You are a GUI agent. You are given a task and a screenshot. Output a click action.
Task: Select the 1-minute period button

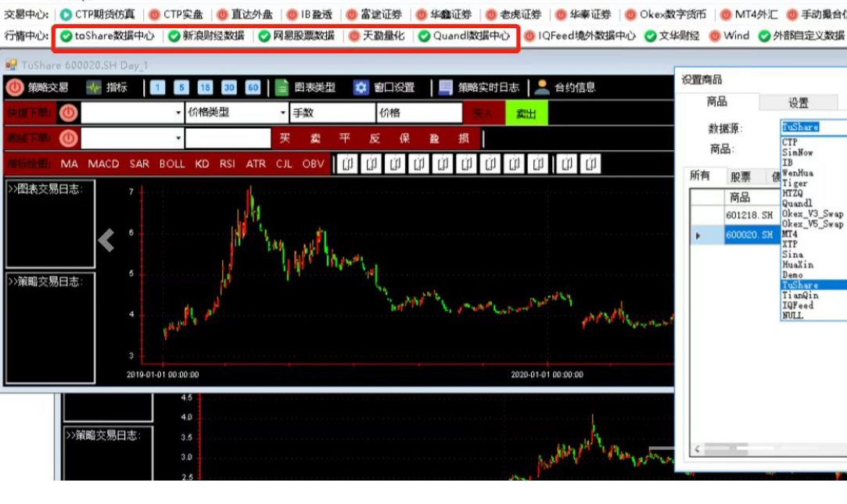click(x=157, y=88)
